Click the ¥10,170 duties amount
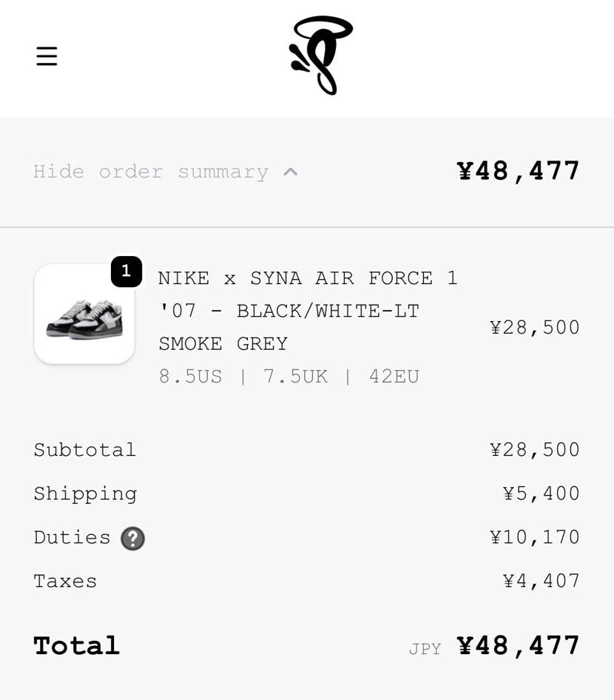The height and width of the screenshot is (700, 614). [x=535, y=537]
